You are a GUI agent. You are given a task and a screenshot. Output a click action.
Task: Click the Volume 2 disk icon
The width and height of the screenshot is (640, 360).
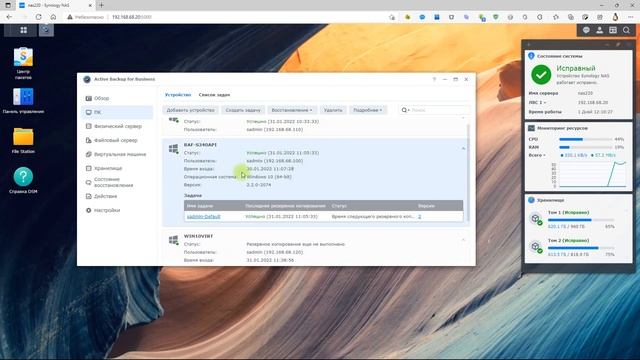536,247
